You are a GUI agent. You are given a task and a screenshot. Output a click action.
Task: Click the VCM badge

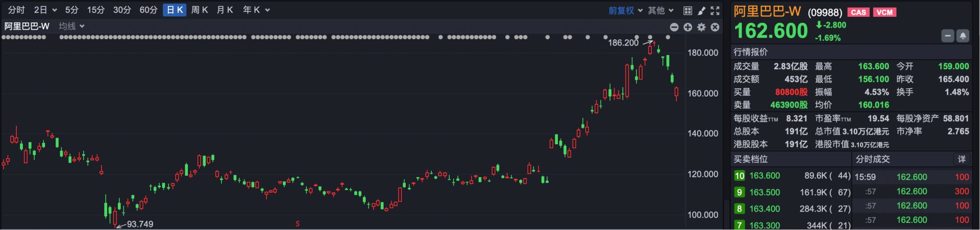(x=885, y=12)
